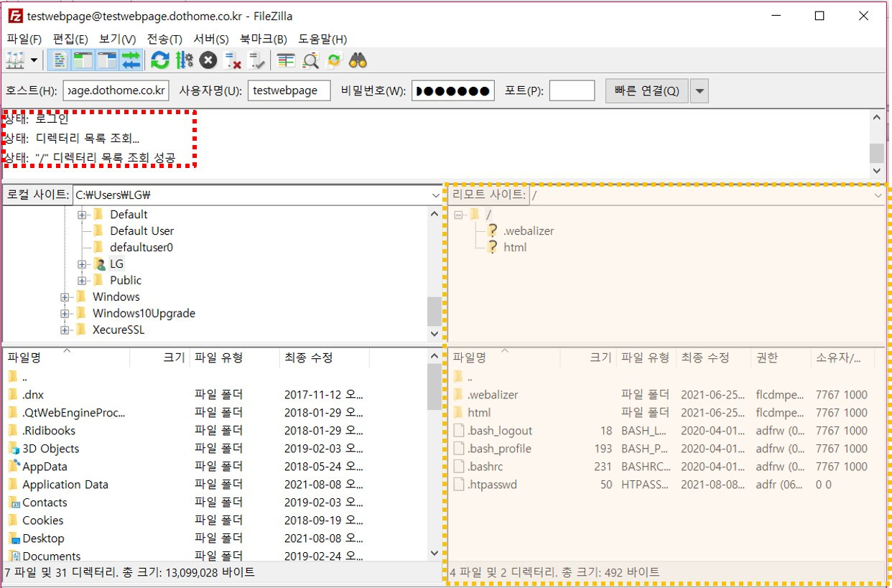Select .webalizer in remote tree
The width and height of the screenshot is (892, 588).
pyautogui.click(x=529, y=231)
